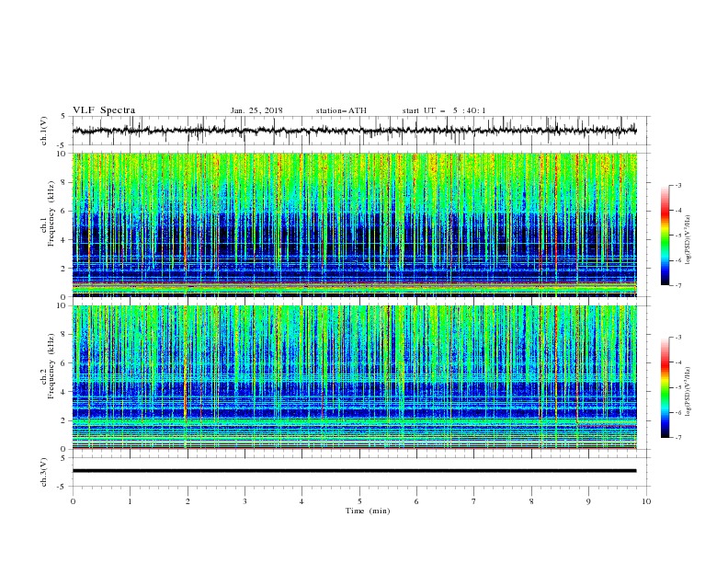Click time axis tick label "5"
The height and width of the screenshot is (563, 728).
pyautogui.click(x=359, y=501)
